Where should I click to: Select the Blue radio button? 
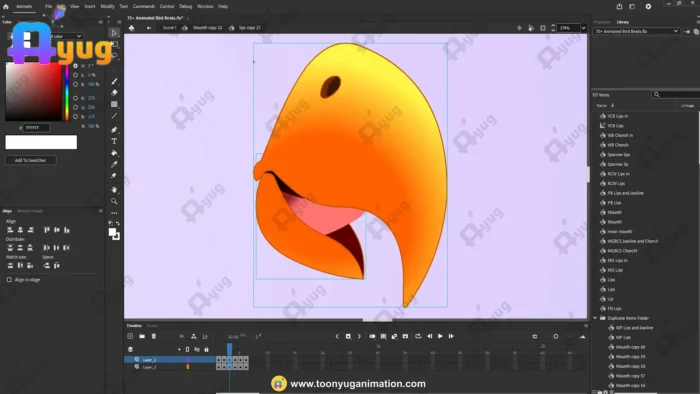[x=75, y=116]
